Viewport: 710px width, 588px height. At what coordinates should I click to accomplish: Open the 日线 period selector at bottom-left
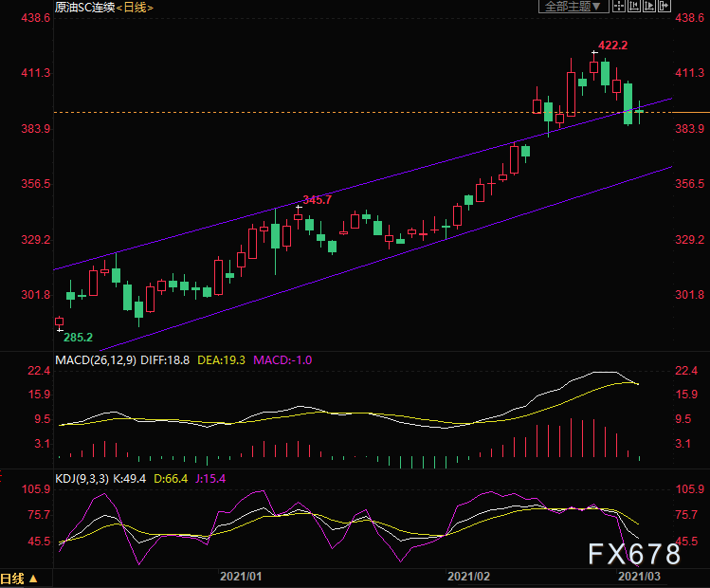[x=20, y=579]
